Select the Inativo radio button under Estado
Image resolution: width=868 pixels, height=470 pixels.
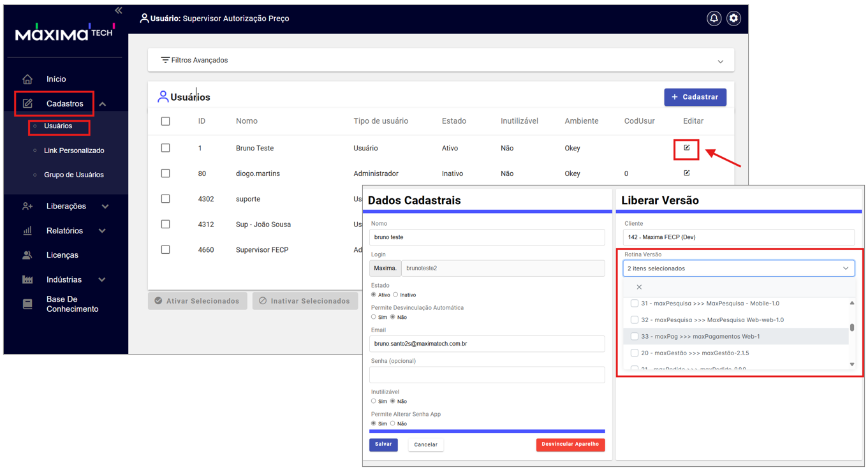(x=395, y=295)
